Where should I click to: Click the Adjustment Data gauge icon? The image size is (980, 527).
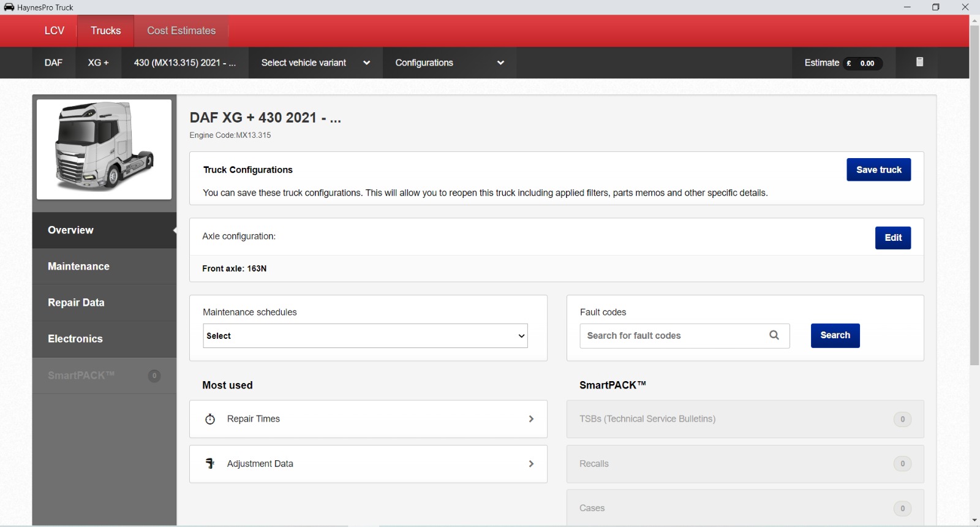[x=210, y=464]
